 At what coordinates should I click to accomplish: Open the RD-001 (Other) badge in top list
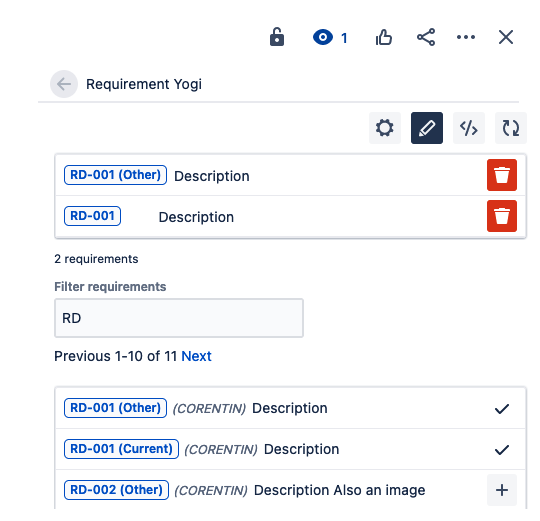tap(115, 175)
